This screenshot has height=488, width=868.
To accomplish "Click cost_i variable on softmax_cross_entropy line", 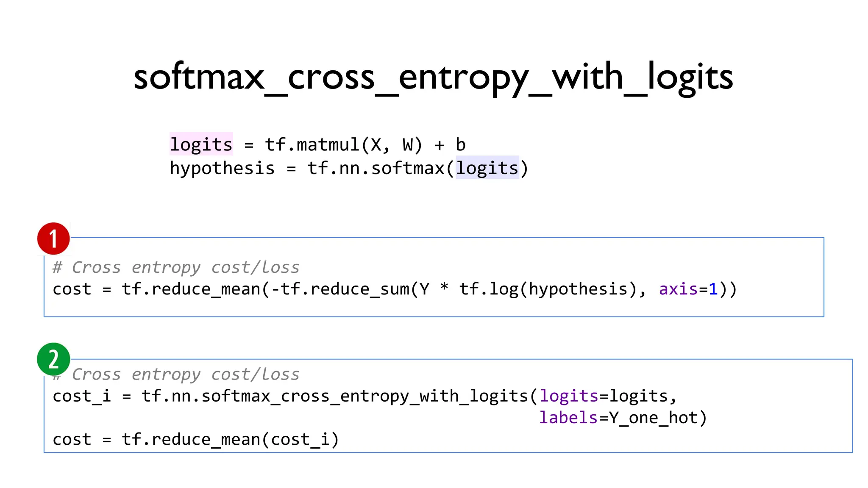I will pos(82,396).
